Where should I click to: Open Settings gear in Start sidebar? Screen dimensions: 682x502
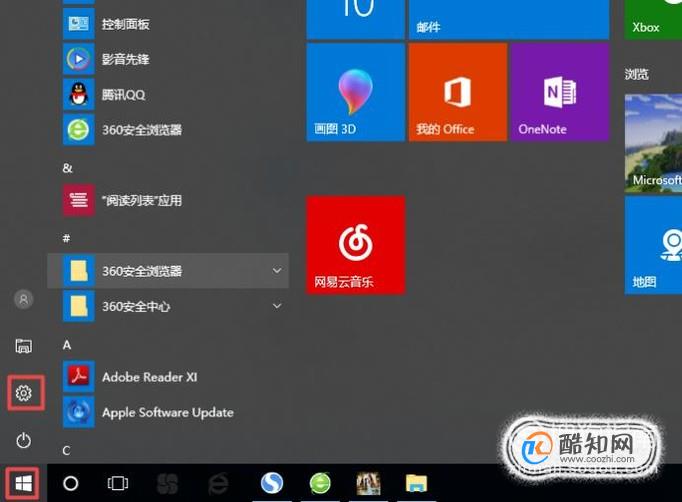pos(23,393)
